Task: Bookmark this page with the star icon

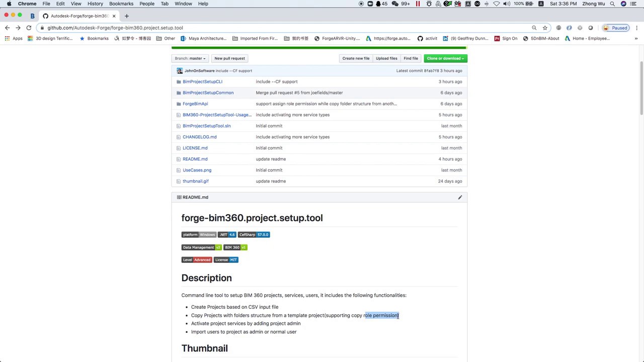Action: [x=545, y=28]
